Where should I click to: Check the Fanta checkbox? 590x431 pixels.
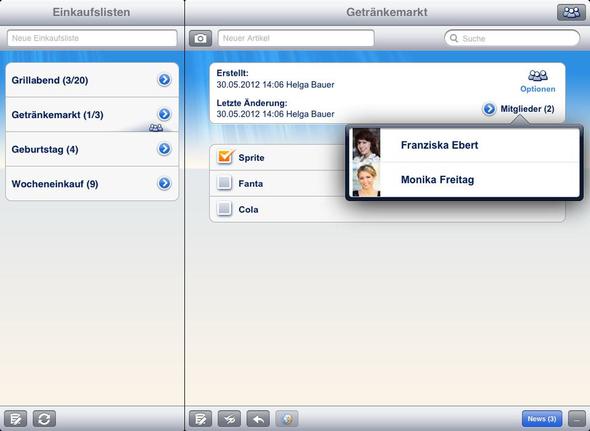(224, 183)
